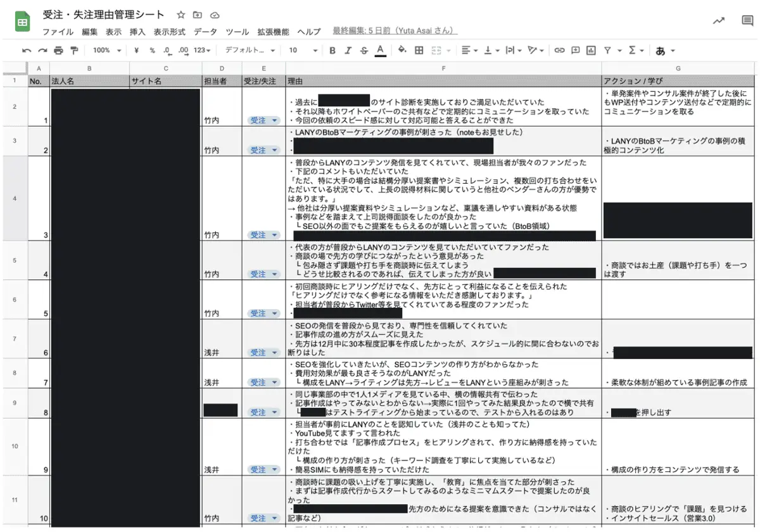This screenshot has width=760, height=532.
Task: Open the ヘルプ menu
Action: point(309,32)
